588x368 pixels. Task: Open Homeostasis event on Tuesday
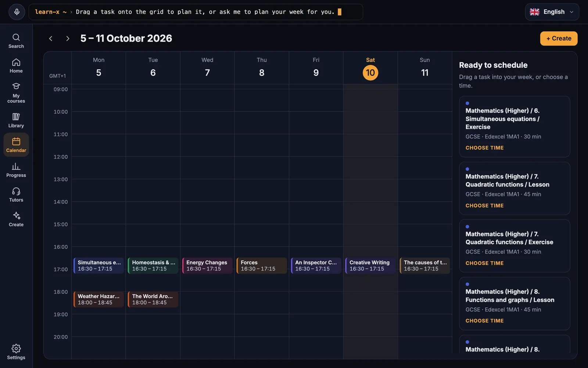click(x=153, y=265)
